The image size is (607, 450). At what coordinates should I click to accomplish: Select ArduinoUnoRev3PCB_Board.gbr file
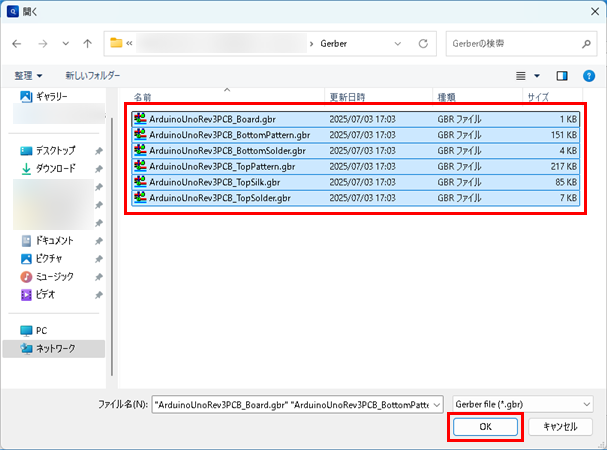[x=355, y=119]
